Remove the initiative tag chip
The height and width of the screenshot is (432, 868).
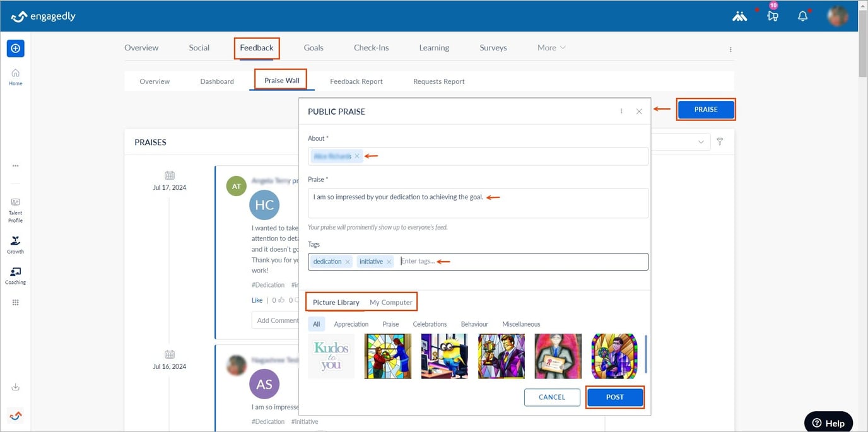[x=389, y=262]
